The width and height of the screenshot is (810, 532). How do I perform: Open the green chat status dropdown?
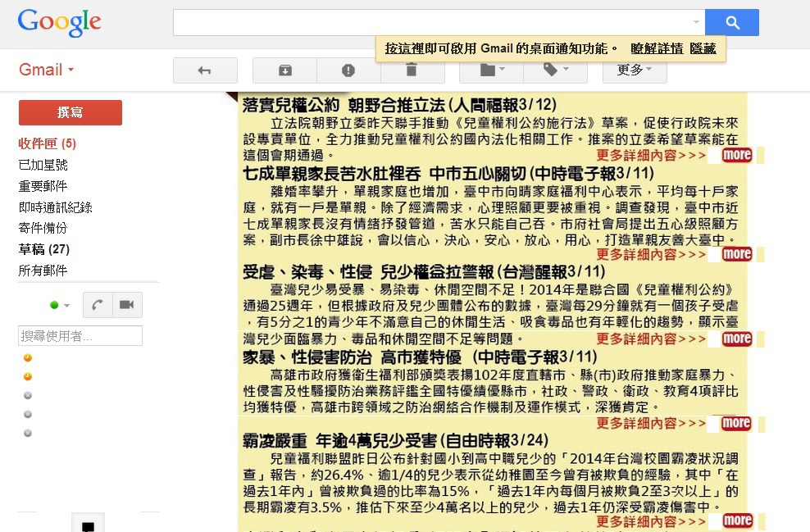(59, 305)
